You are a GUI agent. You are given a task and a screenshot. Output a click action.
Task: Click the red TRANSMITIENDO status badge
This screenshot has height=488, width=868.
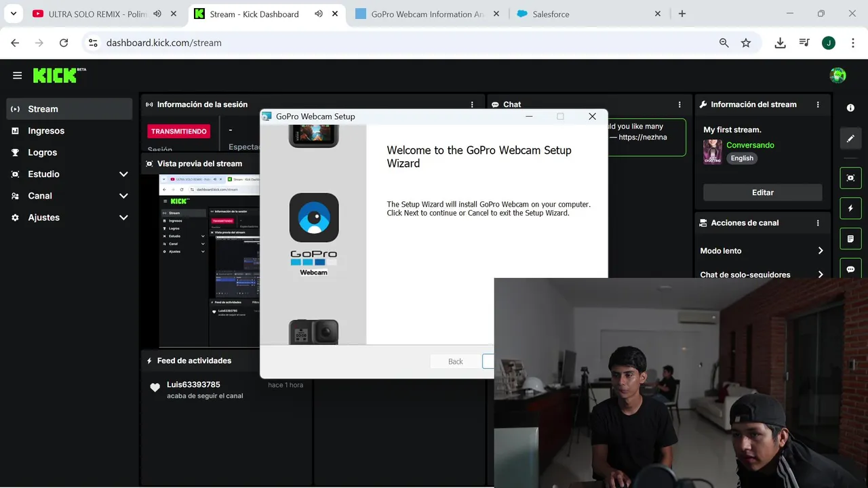pyautogui.click(x=179, y=131)
